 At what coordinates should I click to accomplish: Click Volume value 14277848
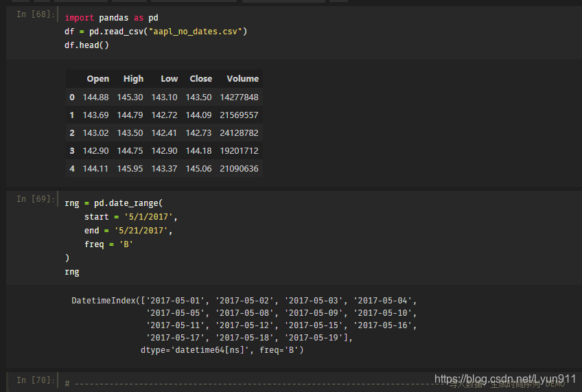click(239, 97)
